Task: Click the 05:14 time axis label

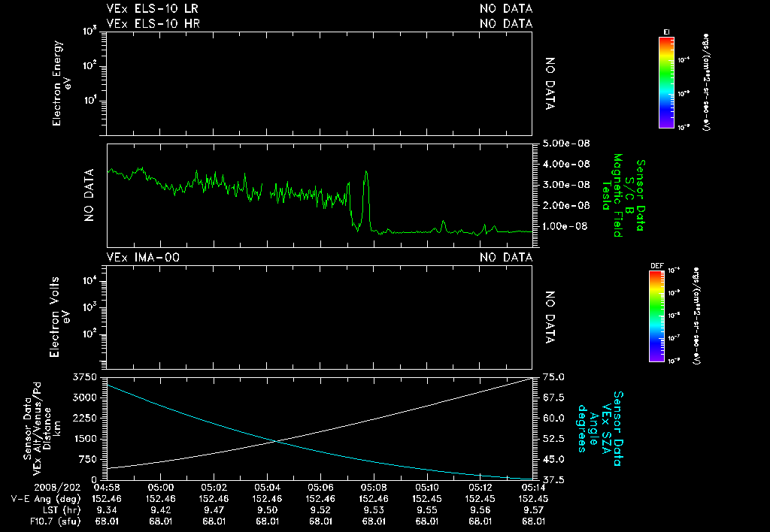Action: pos(534,488)
